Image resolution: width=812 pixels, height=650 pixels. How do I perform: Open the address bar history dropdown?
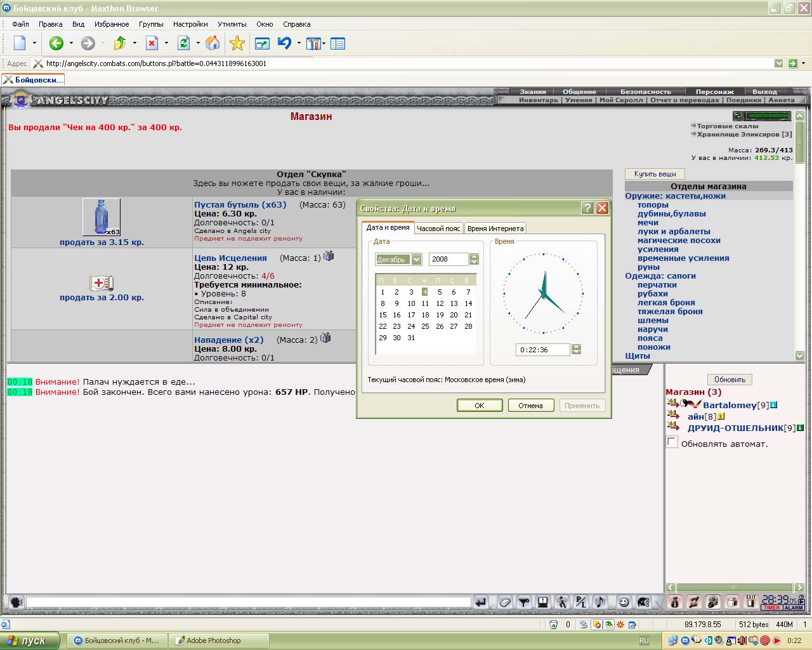pyautogui.click(x=778, y=63)
